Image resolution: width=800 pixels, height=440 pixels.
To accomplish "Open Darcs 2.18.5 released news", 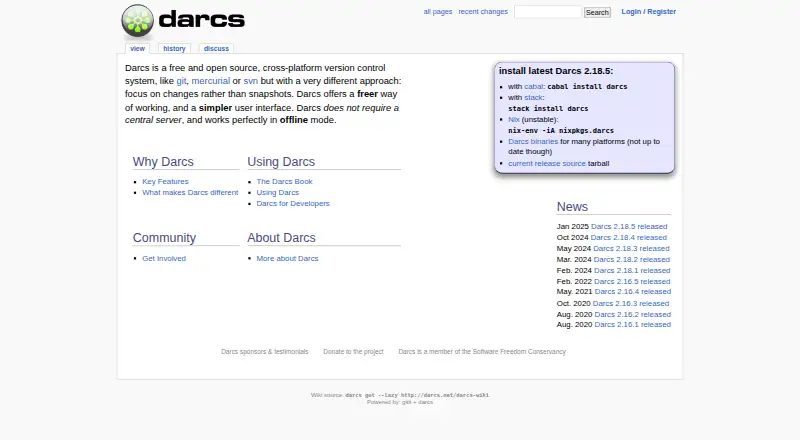I will (x=629, y=227).
